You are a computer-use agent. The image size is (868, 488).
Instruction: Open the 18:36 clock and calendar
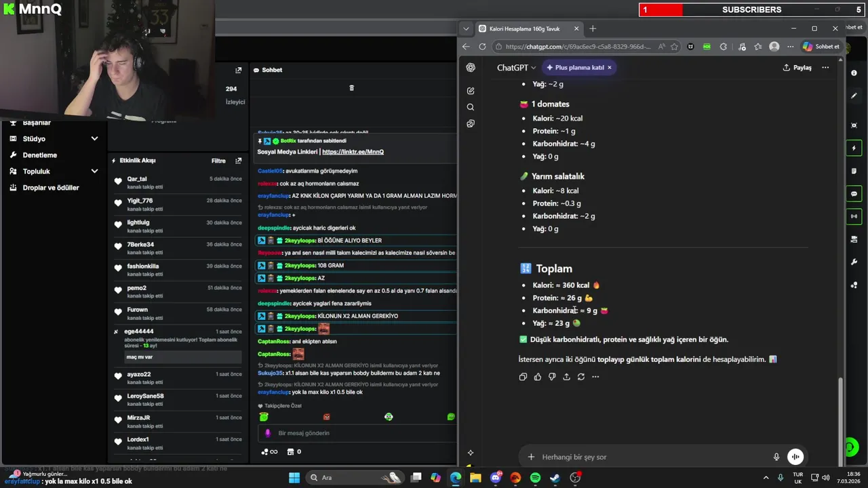coord(848,478)
